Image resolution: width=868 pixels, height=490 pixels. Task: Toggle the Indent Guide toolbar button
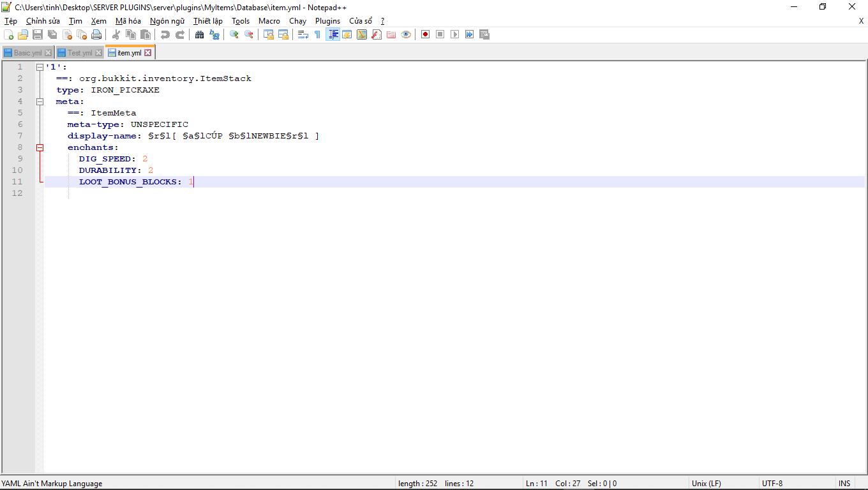(x=333, y=34)
